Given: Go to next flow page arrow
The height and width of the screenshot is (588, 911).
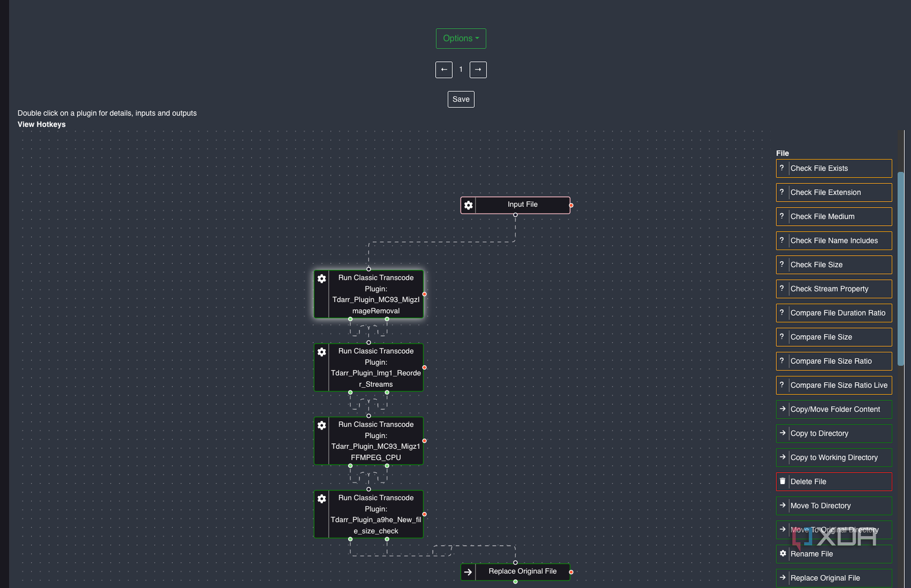Looking at the screenshot, I should point(478,70).
